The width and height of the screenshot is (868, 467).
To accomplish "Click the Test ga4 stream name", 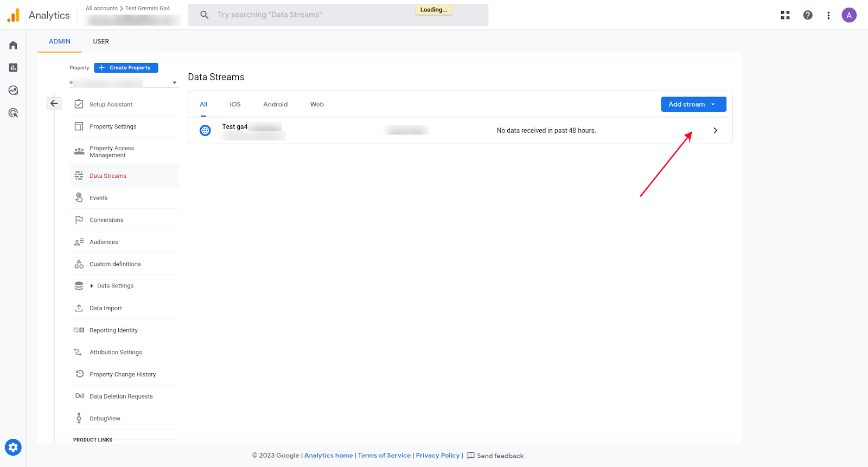I will (235, 127).
